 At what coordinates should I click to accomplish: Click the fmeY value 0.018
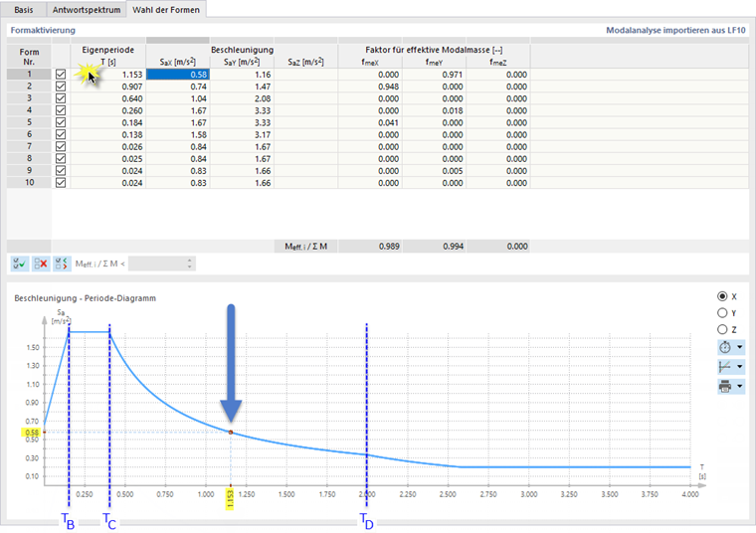click(x=453, y=110)
